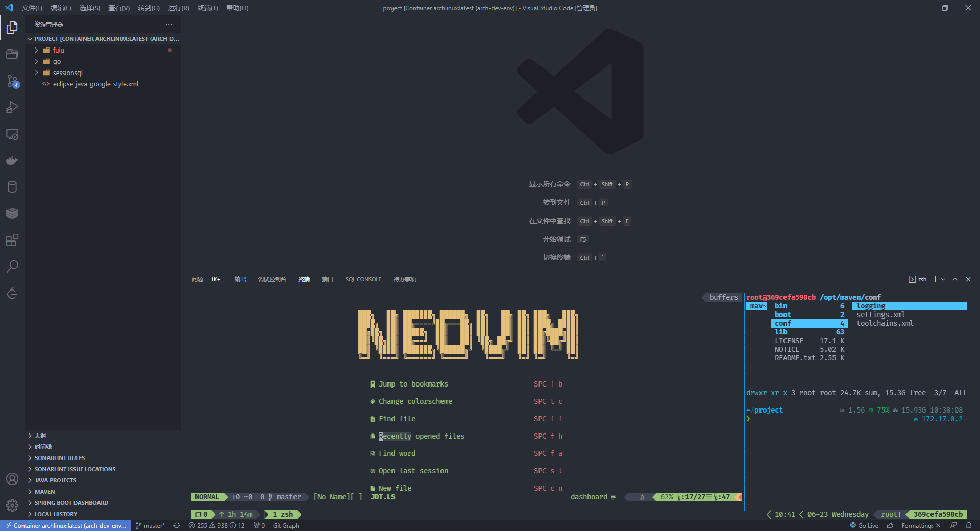Switch to the 问题 problems tab
The height and width of the screenshot is (531, 980).
click(x=198, y=279)
